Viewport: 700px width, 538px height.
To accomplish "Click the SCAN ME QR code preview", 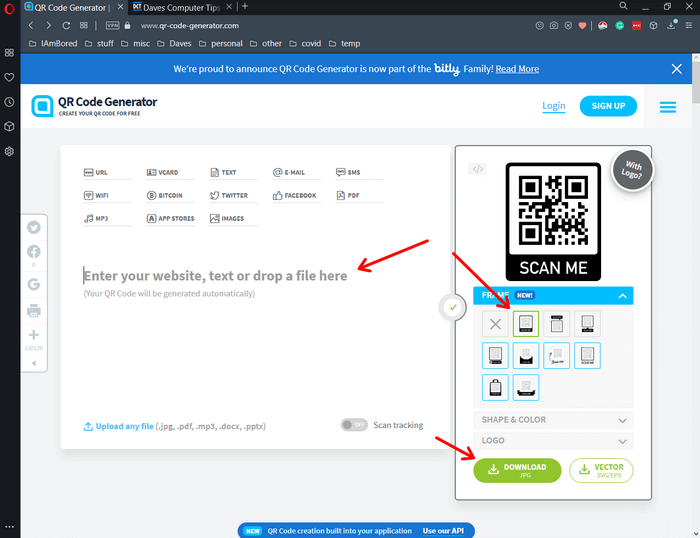I will 553,222.
